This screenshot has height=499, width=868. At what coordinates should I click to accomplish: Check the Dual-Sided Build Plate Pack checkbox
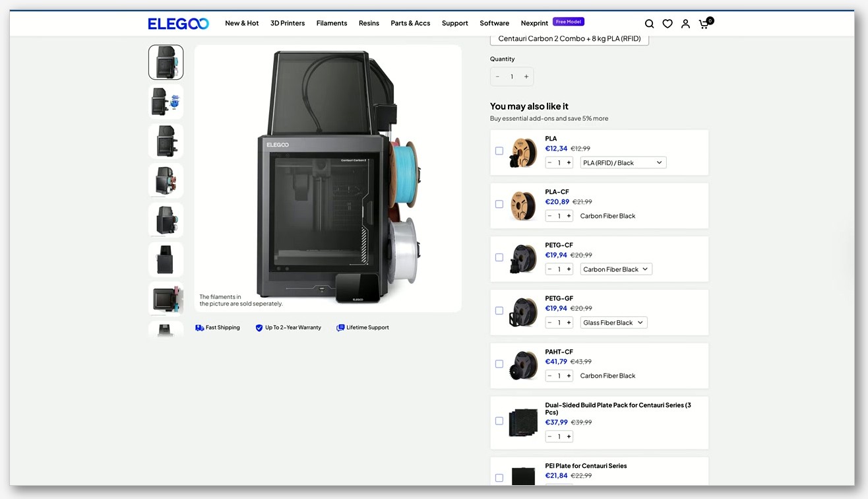[x=499, y=421]
